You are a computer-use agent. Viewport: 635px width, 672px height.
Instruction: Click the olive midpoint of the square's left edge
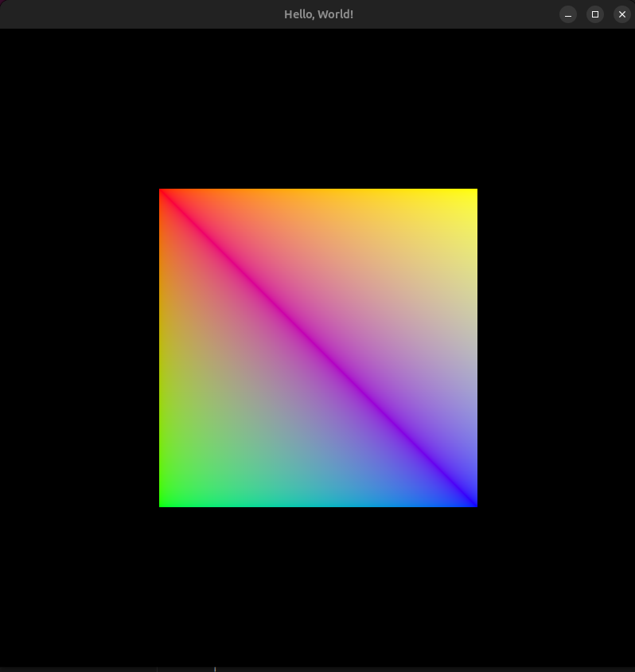point(164,348)
